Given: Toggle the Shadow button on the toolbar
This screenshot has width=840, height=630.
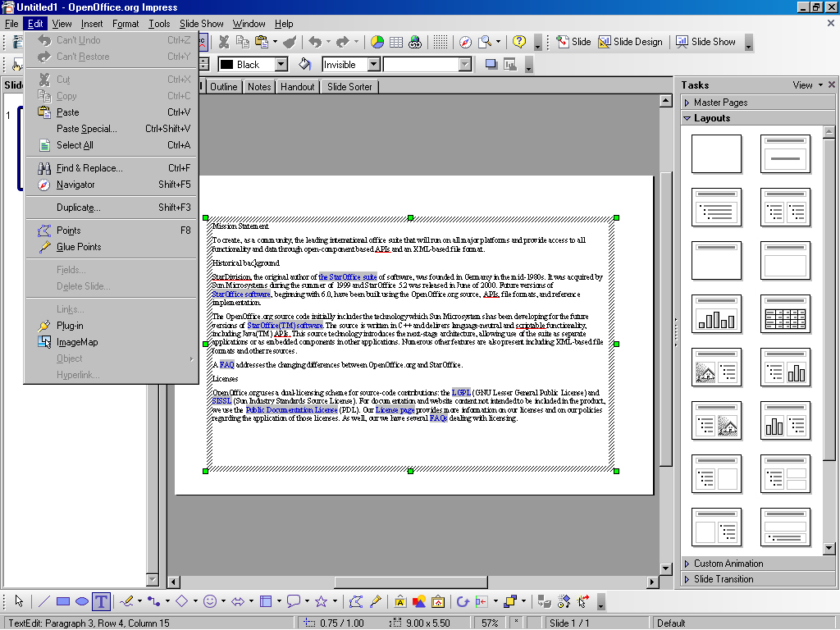Looking at the screenshot, I should pyautogui.click(x=491, y=64).
